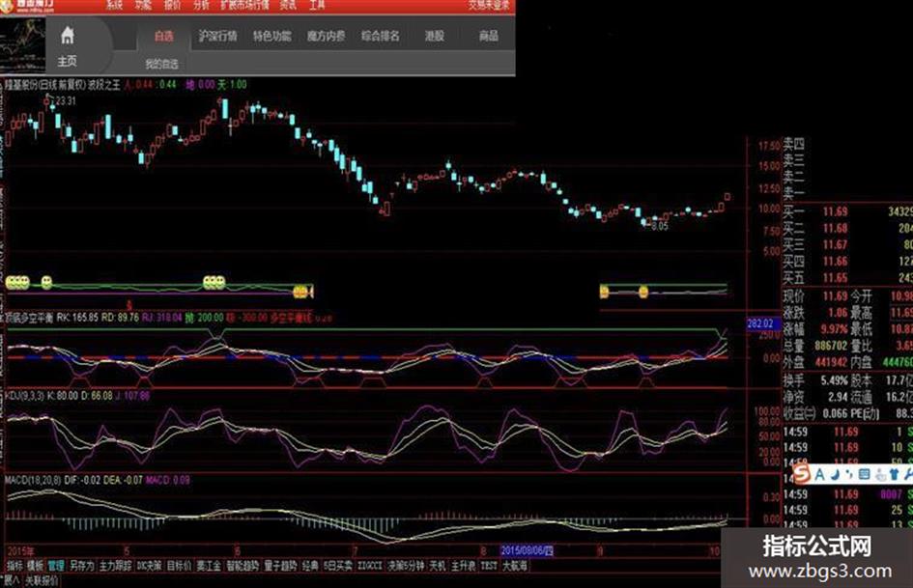
Task: Click the 另存为 button
Action: click(x=81, y=565)
